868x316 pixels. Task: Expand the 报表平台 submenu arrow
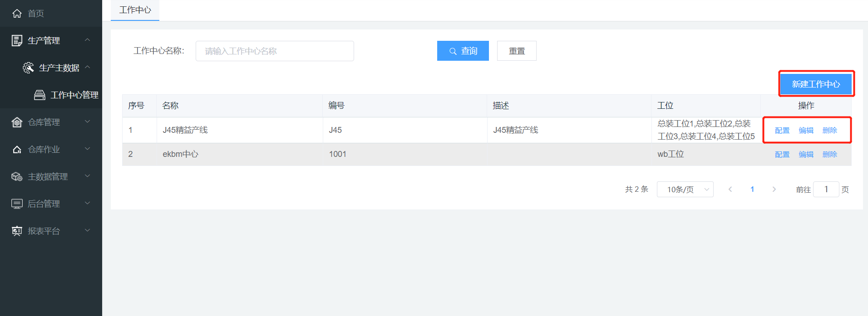pyautogui.click(x=88, y=231)
